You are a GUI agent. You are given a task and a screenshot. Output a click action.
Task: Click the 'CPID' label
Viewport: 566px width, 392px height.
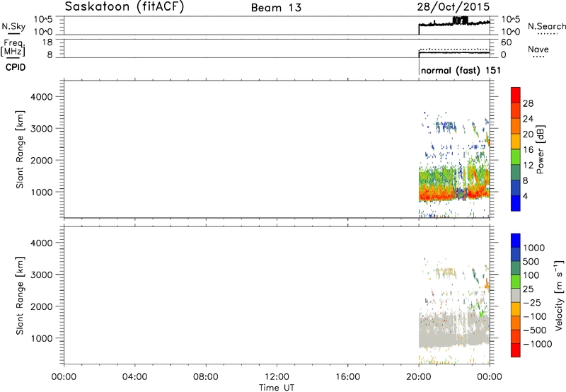click(16, 67)
